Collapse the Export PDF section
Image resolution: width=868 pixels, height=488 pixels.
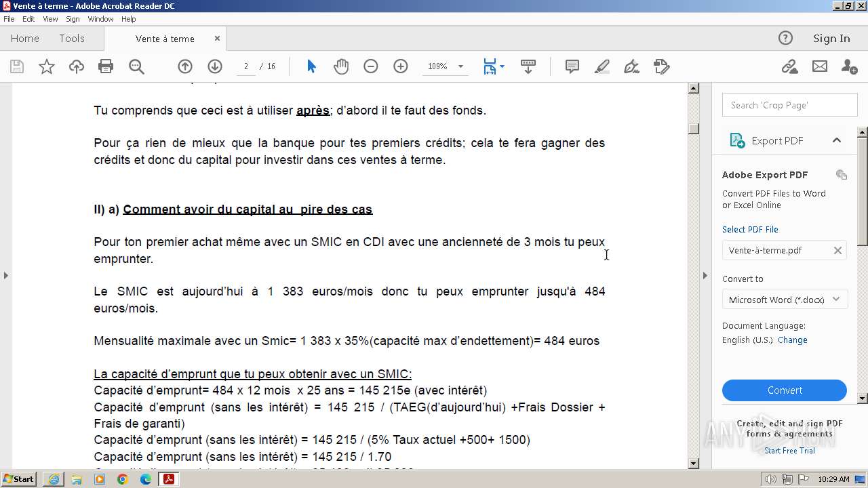click(837, 140)
